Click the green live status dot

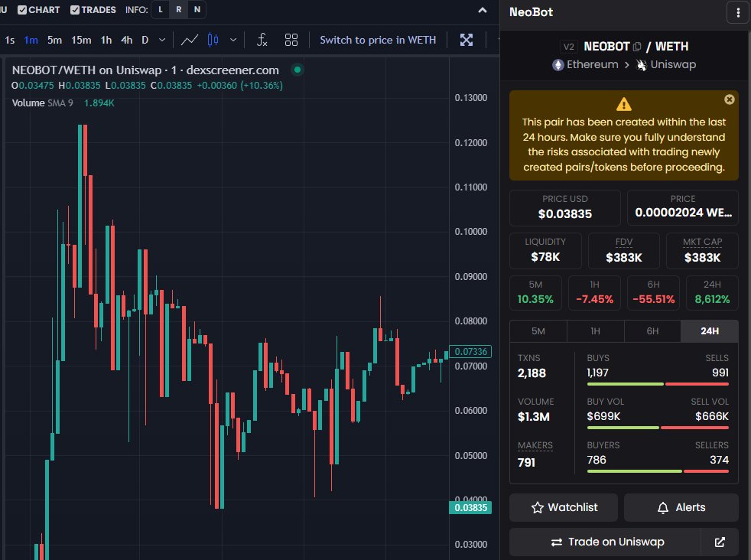click(297, 70)
